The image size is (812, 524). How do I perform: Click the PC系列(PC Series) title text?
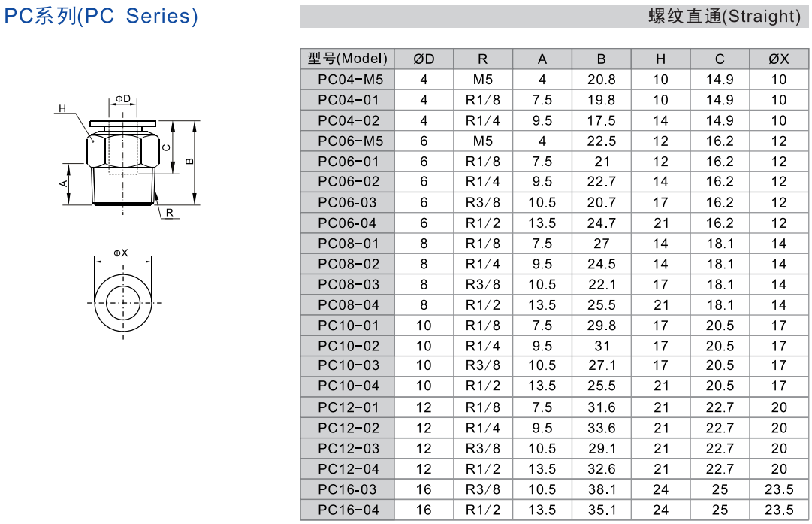101,17
